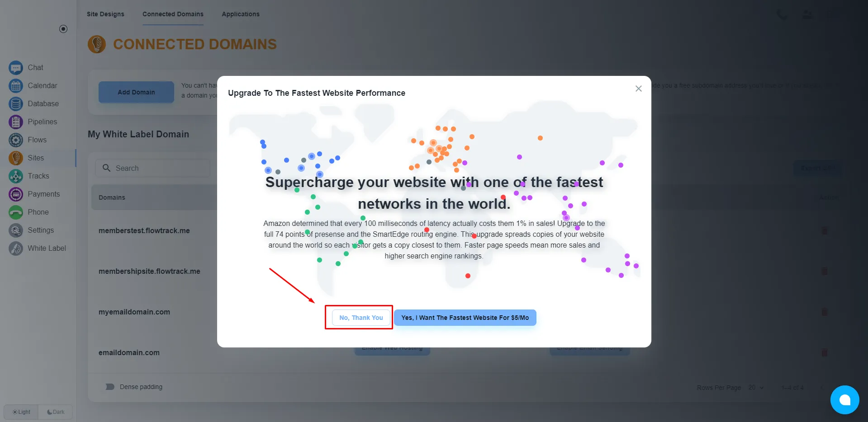Screen dimensions: 868x422
Task: Click the Tracks label in sidebar
Action: [x=38, y=176]
